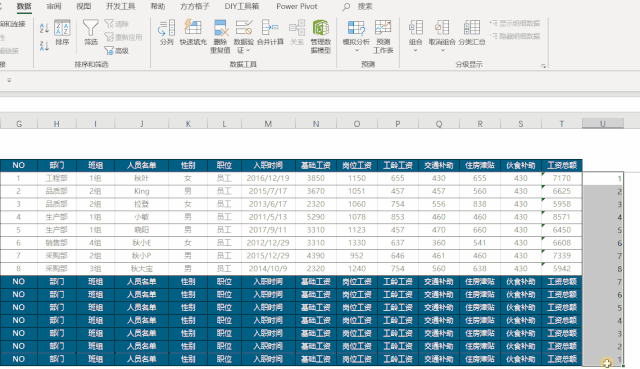Select the name cell 拉登

click(142, 204)
